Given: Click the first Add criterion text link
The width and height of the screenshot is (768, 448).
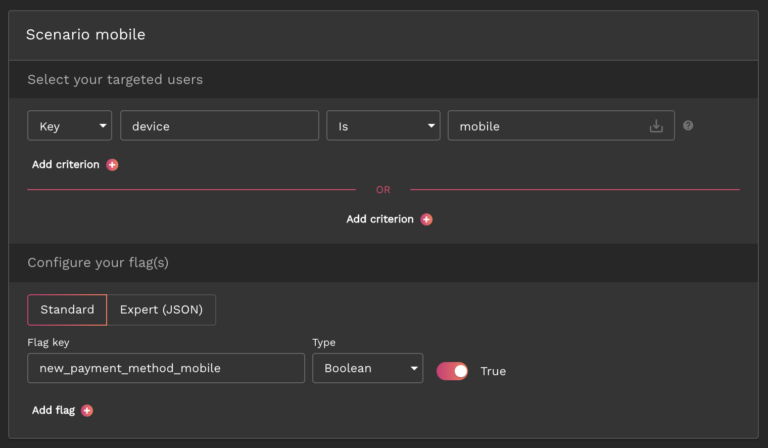Looking at the screenshot, I should 66,165.
